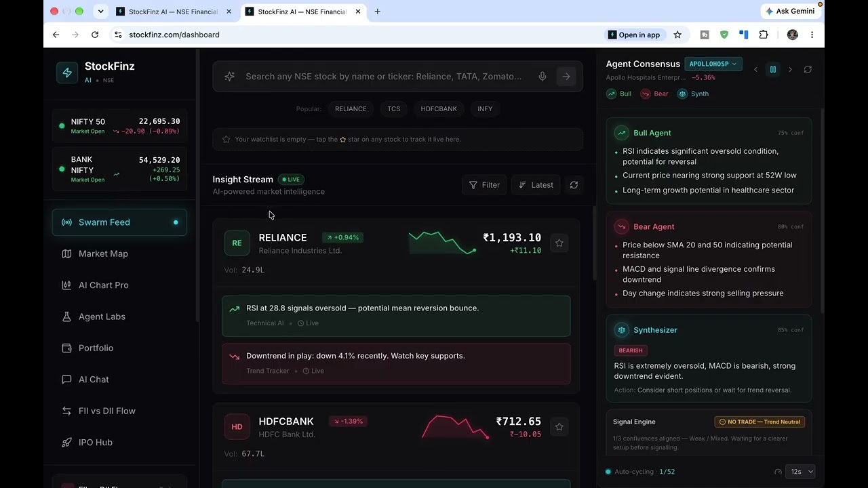The height and width of the screenshot is (488, 868).
Task: Click the Ask Gemini button
Action: 790,11
